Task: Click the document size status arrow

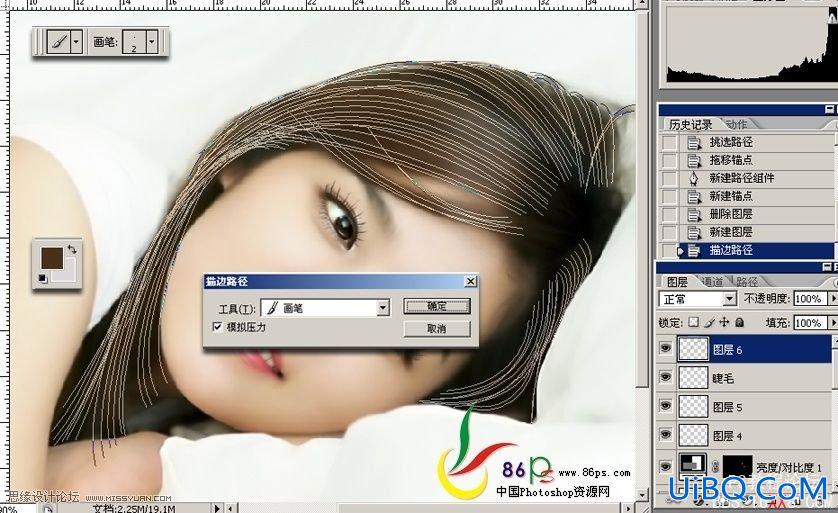Action: coord(217,508)
